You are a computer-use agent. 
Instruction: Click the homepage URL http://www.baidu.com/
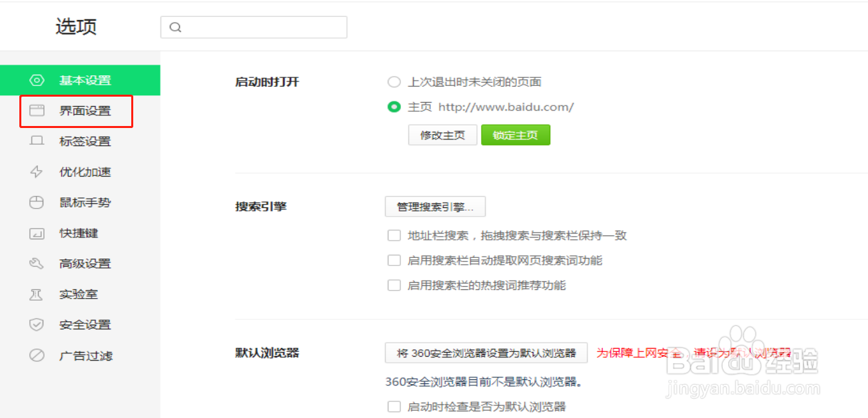click(x=506, y=107)
